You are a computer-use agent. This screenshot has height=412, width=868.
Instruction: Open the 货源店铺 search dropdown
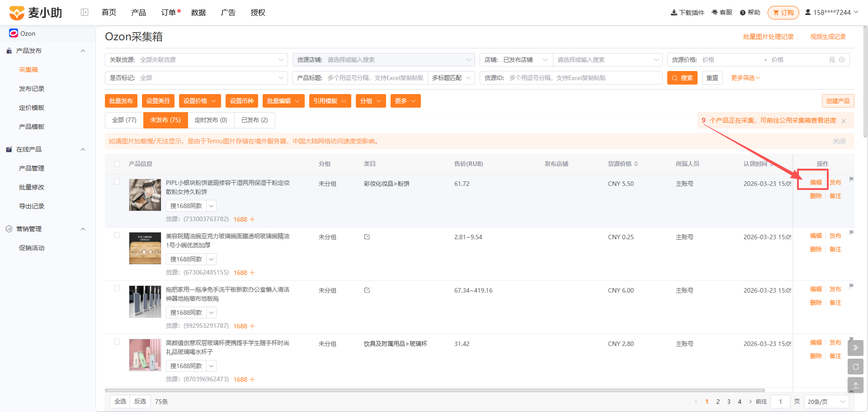pos(383,60)
